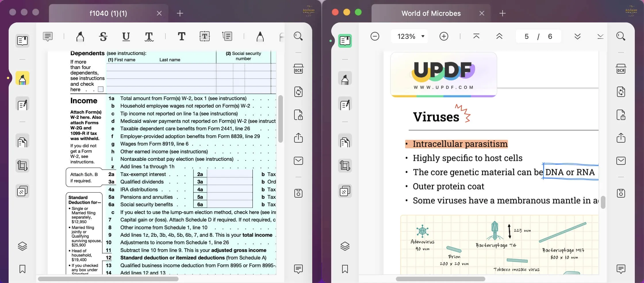Open Comment mode in World of Microbes window

click(345, 78)
